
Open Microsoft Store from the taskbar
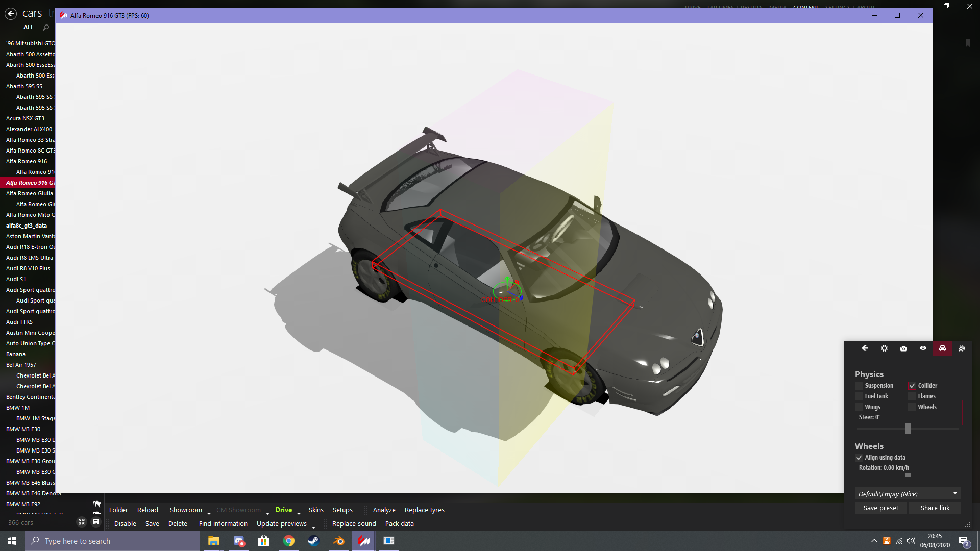pos(263,541)
